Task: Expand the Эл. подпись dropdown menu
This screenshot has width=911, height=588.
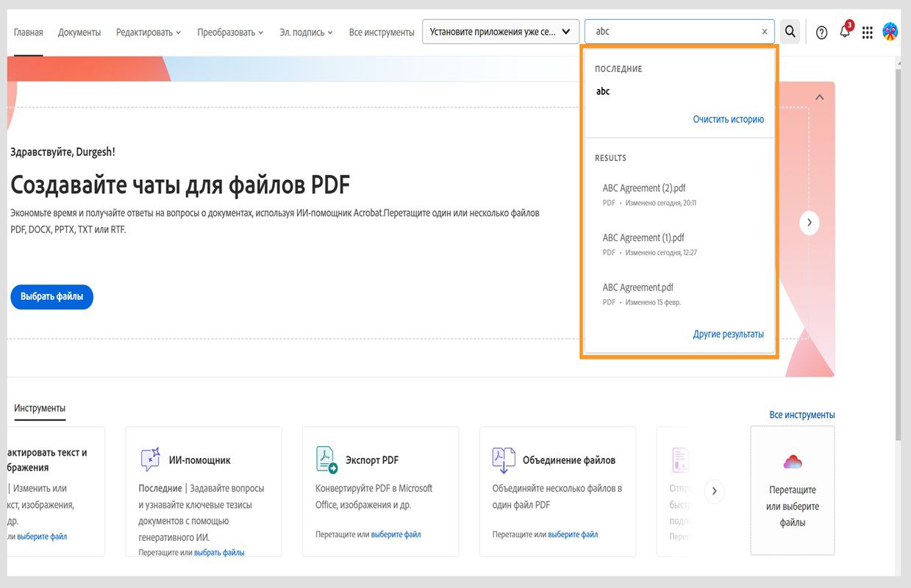Action: [x=307, y=32]
